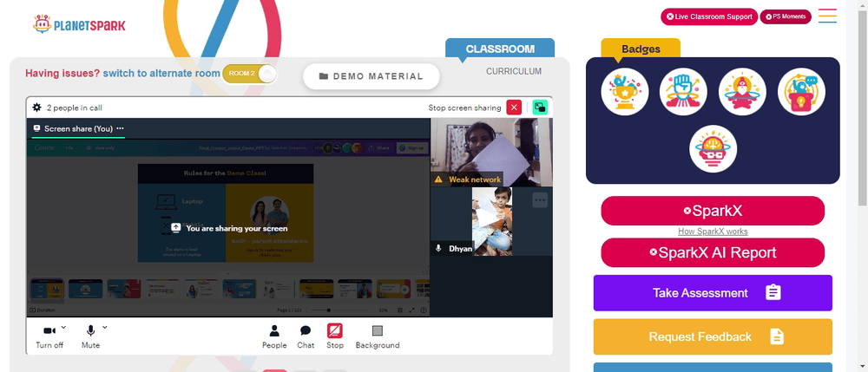Open the Chat panel
The image size is (868, 372).
pyautogui.click(x=306, y=336)
